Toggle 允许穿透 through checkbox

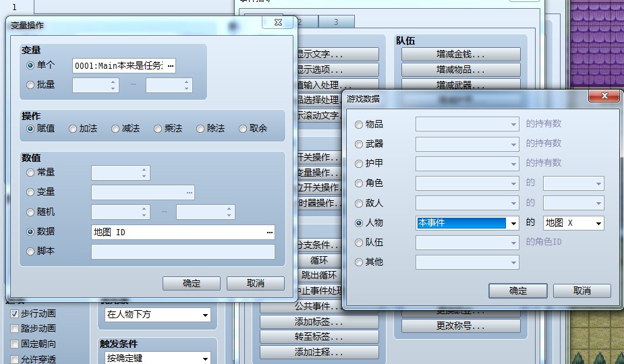tap(14, 360)
